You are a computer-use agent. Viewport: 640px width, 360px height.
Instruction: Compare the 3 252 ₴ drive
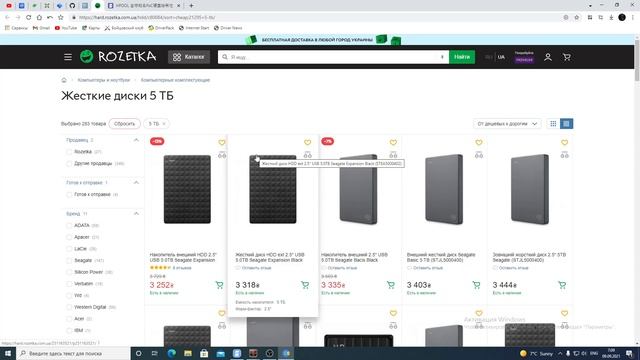[x=222, y=155]
